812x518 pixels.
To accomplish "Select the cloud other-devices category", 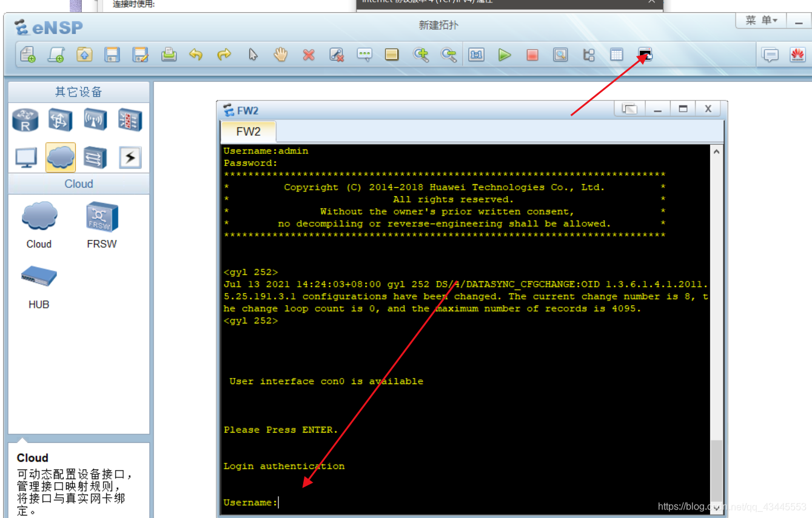I will point(60,158).
